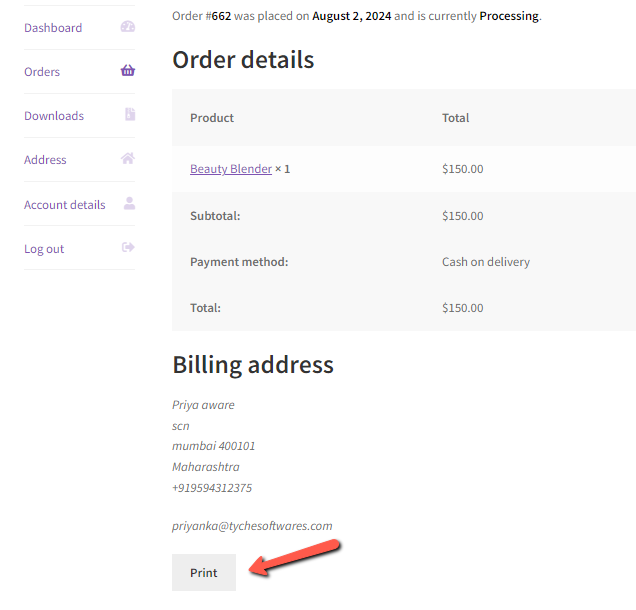Click the Orders basket icon

(127, 71)
